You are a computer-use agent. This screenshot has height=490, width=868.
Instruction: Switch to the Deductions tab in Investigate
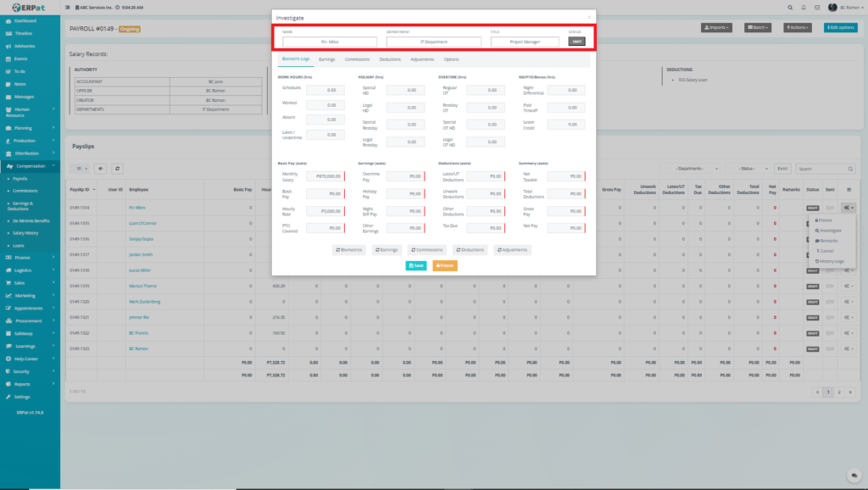click(x=390, y=59)
